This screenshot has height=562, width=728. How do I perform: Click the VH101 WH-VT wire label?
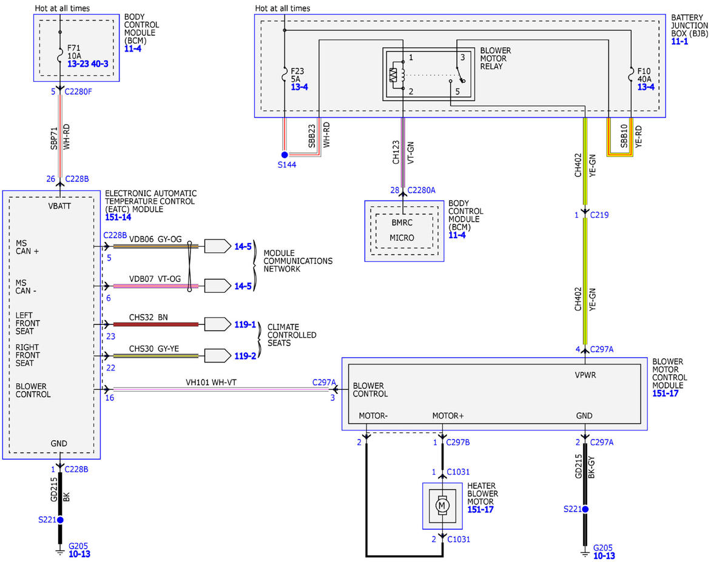click(x=212, y=383)
